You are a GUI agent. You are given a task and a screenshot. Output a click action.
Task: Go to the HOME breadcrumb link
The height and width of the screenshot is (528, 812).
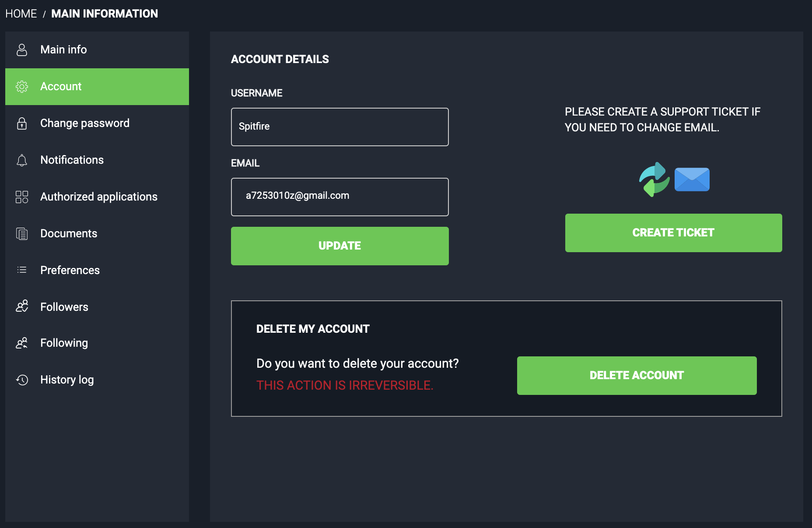(x=21, y=14)
